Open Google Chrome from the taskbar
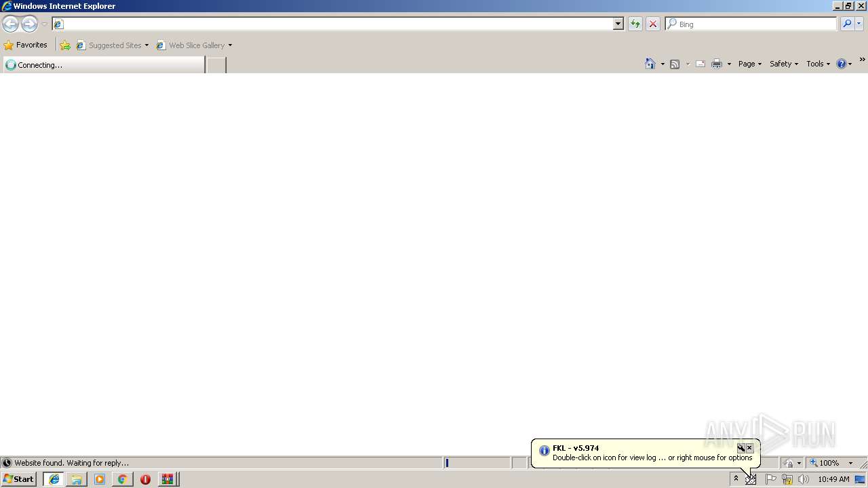The width and height of the screenshot is (868, 488). coord(122,479)
